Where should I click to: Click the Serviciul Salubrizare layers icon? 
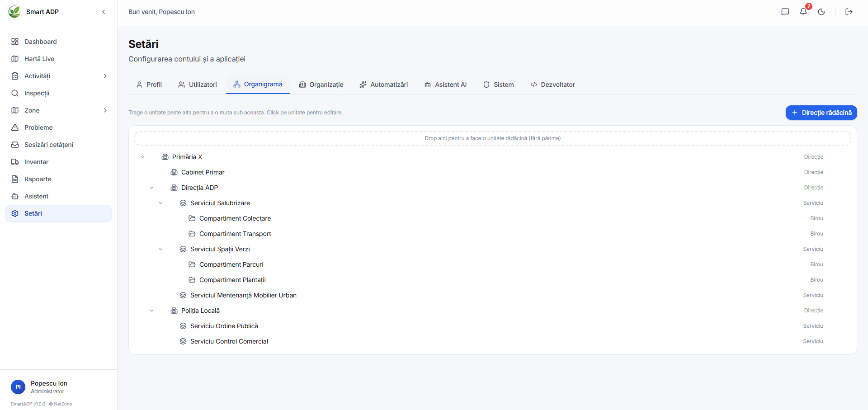183,203
